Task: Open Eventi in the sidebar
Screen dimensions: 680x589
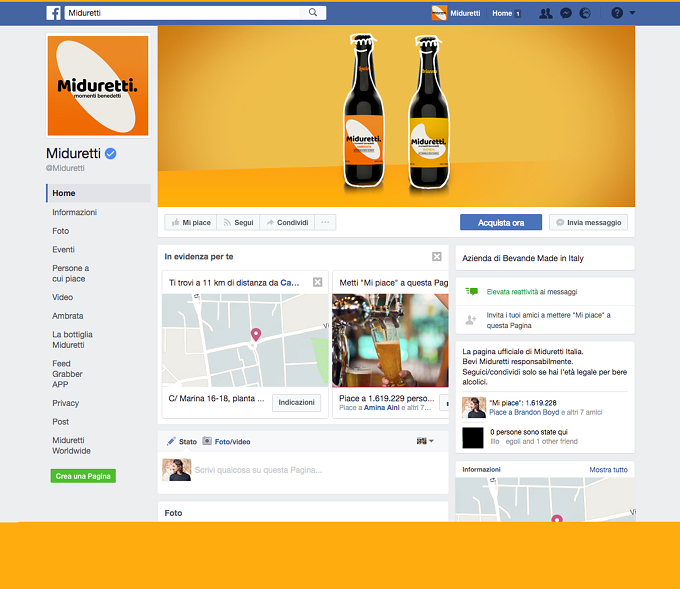Action: click(x=63, y=249)
